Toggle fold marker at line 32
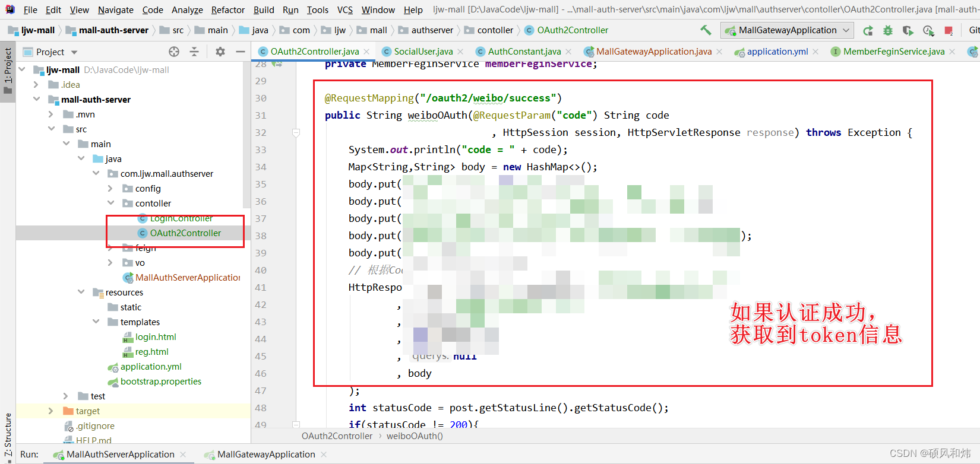980x464 pixels. coord(296,132)
